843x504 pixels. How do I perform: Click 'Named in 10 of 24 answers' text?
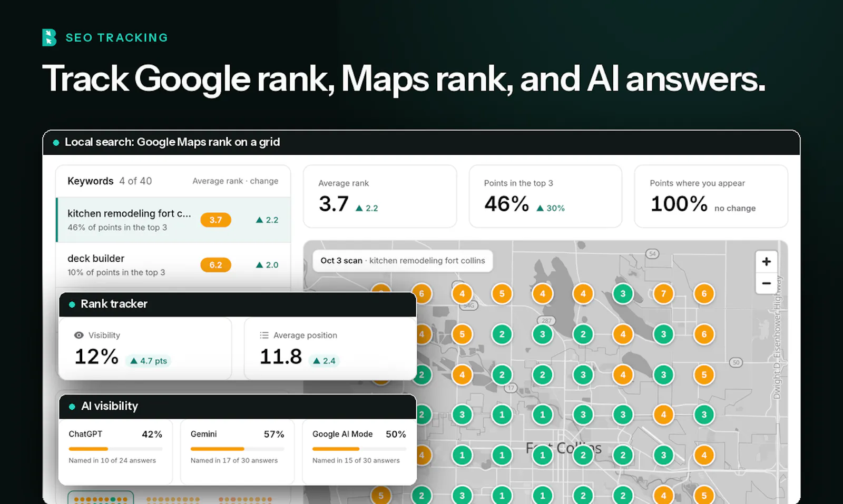[x=112, y=460]
